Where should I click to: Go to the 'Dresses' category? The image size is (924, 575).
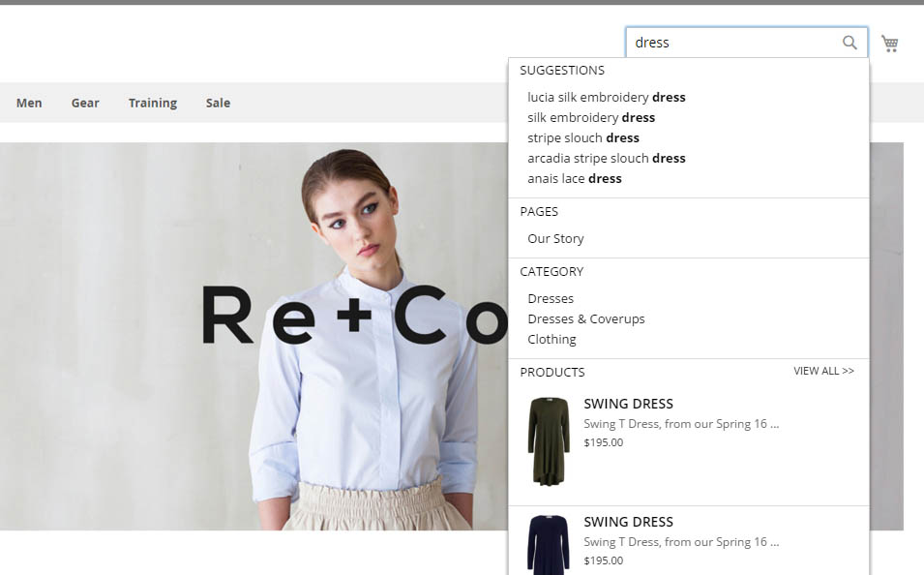pos(551,298)
